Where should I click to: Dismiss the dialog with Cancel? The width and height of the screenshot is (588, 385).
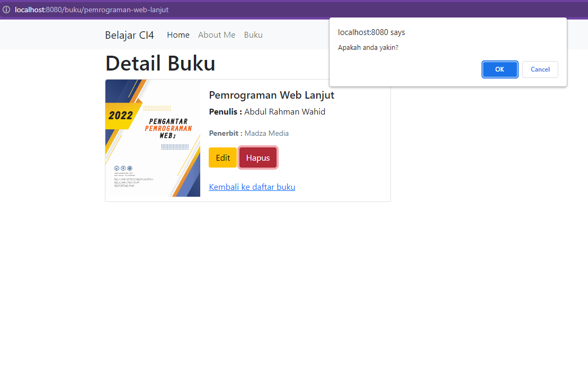pyautogui.click(x=540, y=69)
